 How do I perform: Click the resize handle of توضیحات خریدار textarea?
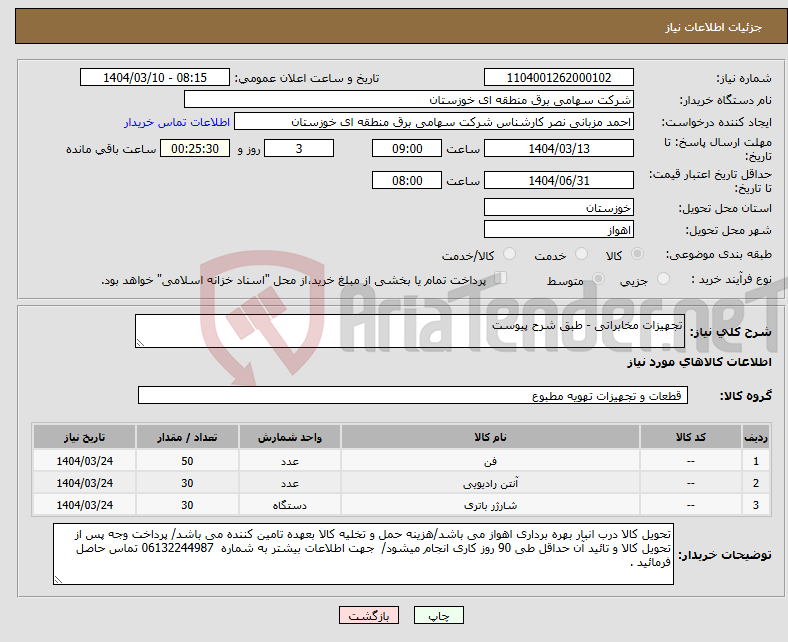tap(58, 580)
